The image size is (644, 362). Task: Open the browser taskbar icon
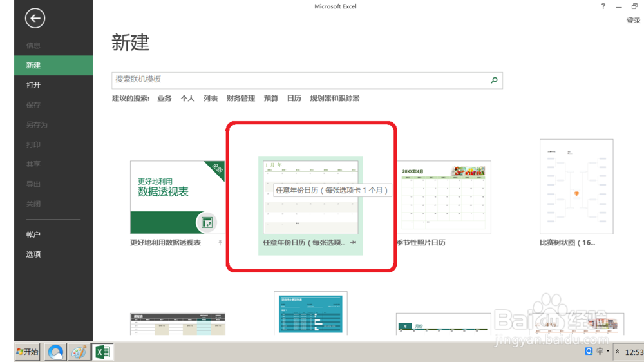[x=55, y=352]
